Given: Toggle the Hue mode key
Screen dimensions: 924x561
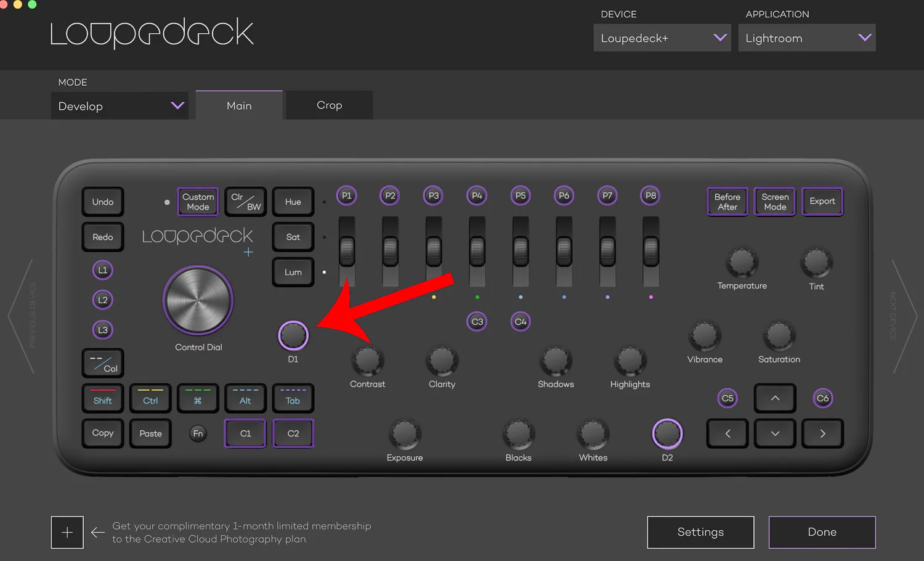Looking at the screenshot, I should (293, 202).
